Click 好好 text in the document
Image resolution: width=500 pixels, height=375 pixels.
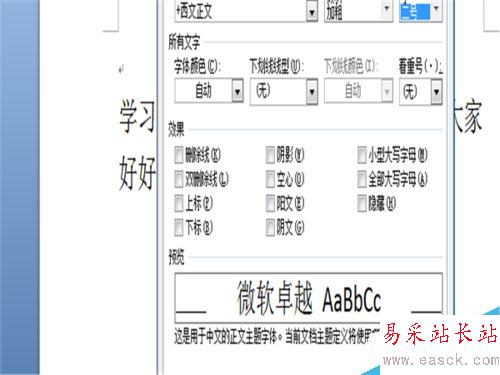coord(137,173)
